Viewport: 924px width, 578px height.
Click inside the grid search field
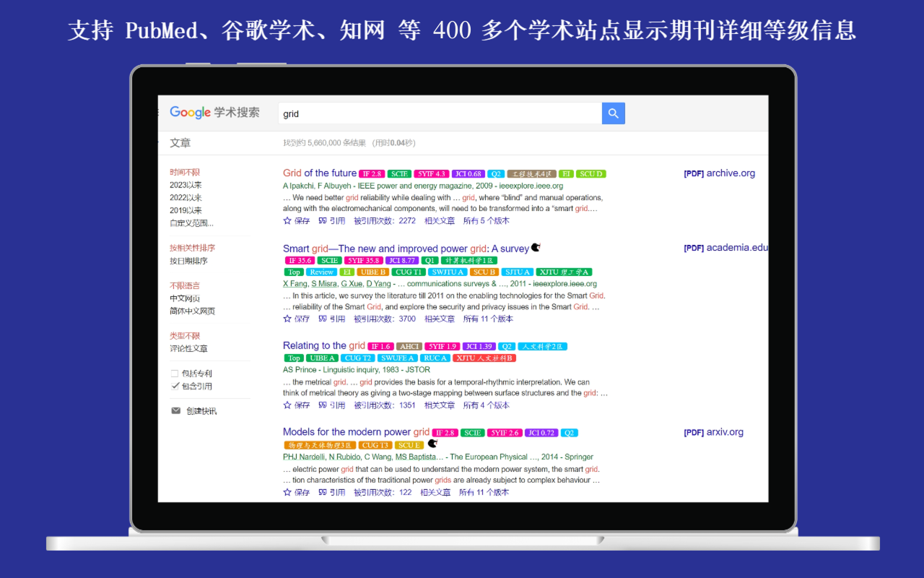click(x=433, y=113)
